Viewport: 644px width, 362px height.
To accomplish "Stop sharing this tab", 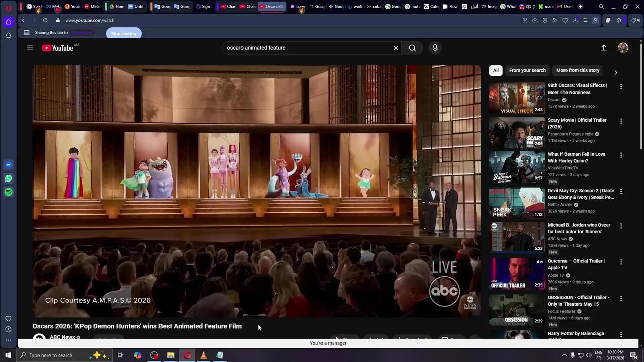I will [x=124, y=33].
